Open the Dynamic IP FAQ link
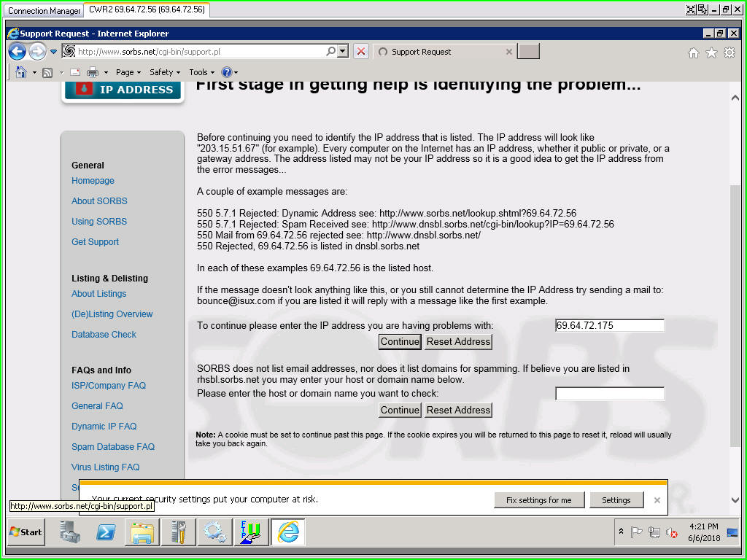Screen dimensions: 747x560 point(104,427)
